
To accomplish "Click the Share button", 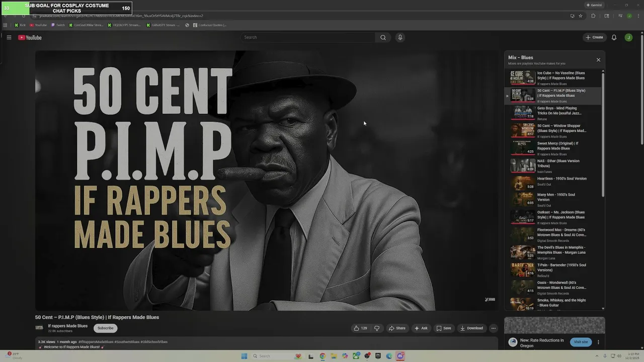I will click(397, 328).
